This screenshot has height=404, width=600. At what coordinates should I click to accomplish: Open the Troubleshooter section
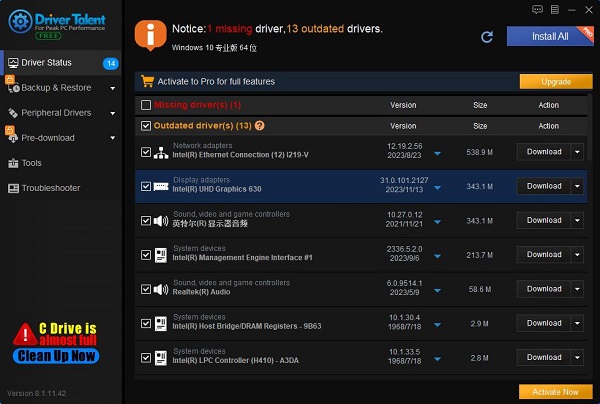click(61, 188)
